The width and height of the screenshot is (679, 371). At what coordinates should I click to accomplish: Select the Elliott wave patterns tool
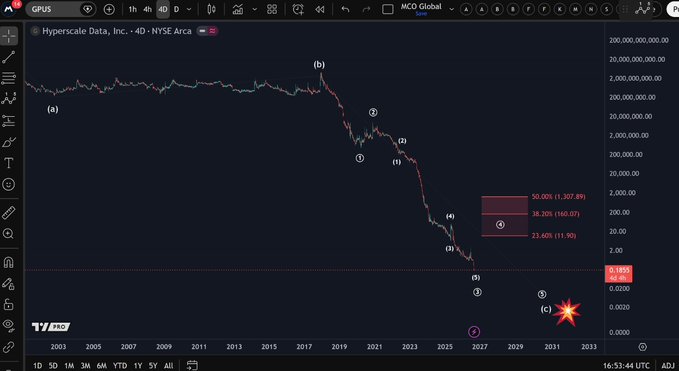(9, 99)
